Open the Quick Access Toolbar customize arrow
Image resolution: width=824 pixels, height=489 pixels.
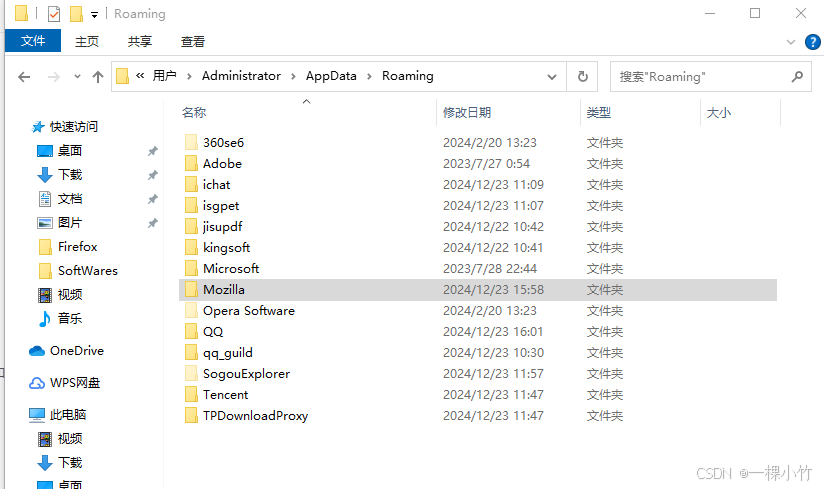point(95,15)
